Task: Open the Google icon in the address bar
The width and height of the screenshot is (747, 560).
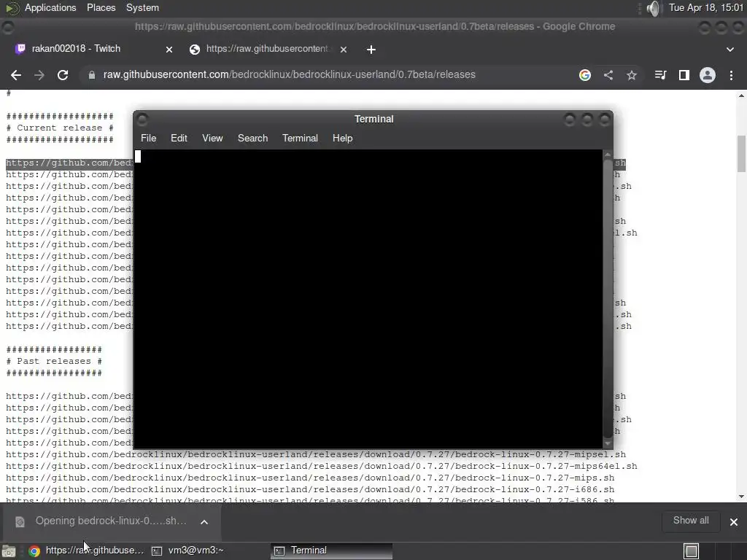Action: [585, 75]
